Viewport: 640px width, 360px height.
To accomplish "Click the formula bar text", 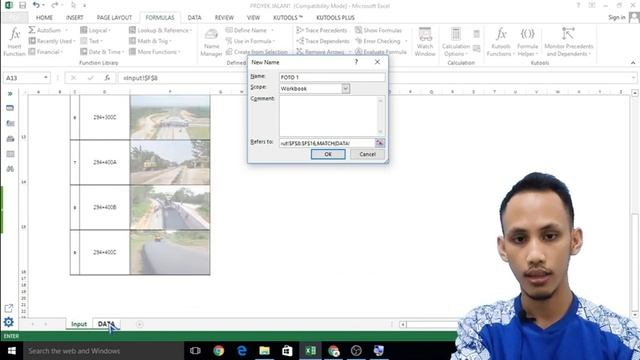I will [140, 78].
